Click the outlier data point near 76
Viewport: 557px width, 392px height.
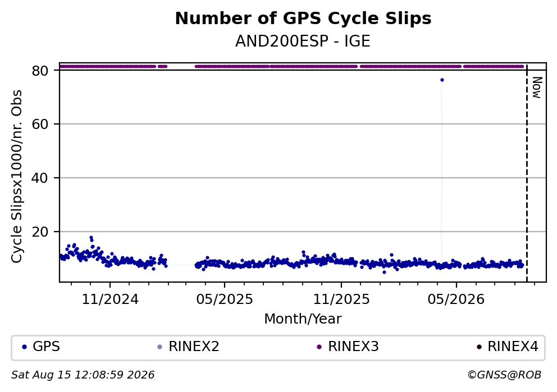point(442,80)
